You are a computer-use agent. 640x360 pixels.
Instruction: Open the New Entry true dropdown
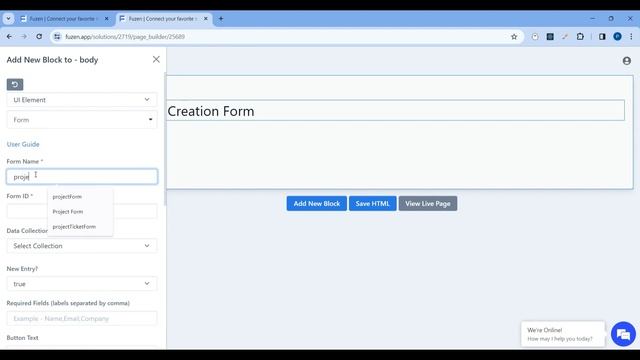pos(82,284)
